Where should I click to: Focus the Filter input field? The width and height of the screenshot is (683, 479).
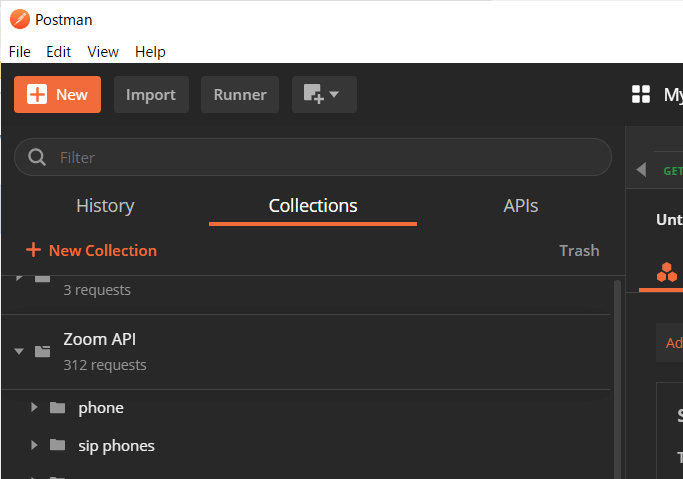pos(313,157)
